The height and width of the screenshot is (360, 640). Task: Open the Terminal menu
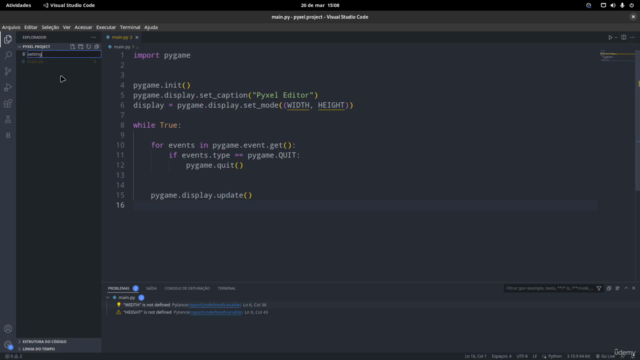pos(130,27)
